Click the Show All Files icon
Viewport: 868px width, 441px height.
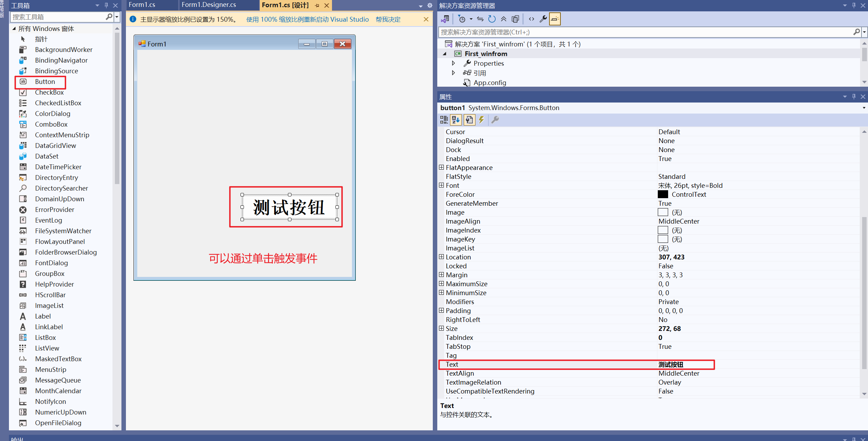pyautogui.click(x=515, y=19)
